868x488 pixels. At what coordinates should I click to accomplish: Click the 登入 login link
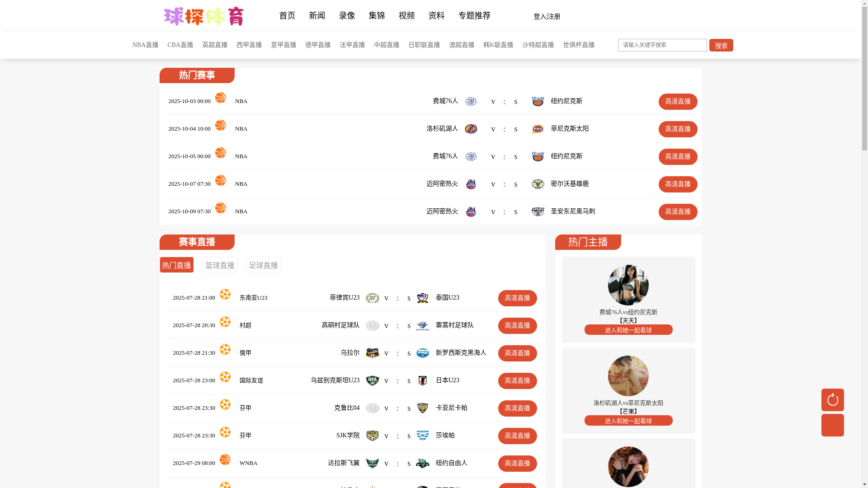pyautogui.click(x=540, y=17)
